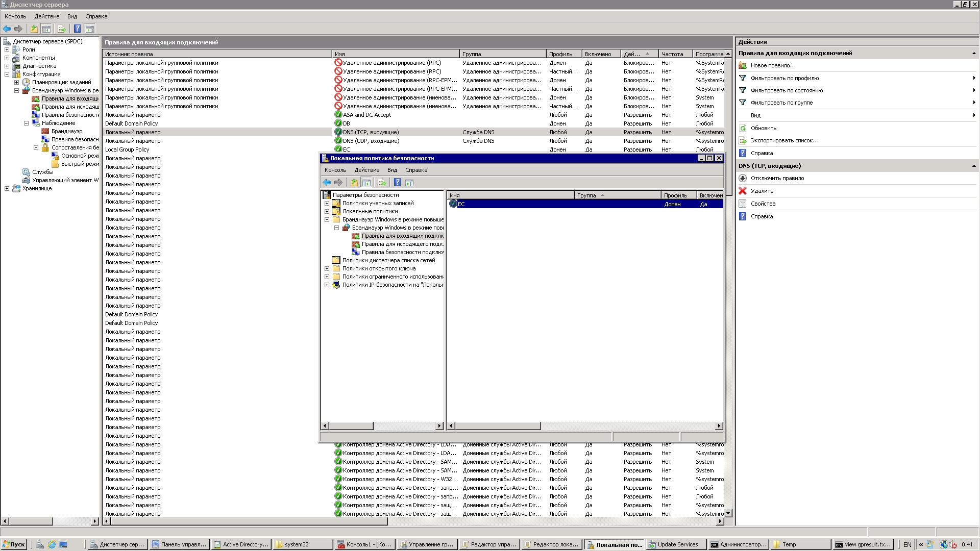Open Консоль menu in Server Manager
This screenshot has height=551, width=980.
click(15, 16)
